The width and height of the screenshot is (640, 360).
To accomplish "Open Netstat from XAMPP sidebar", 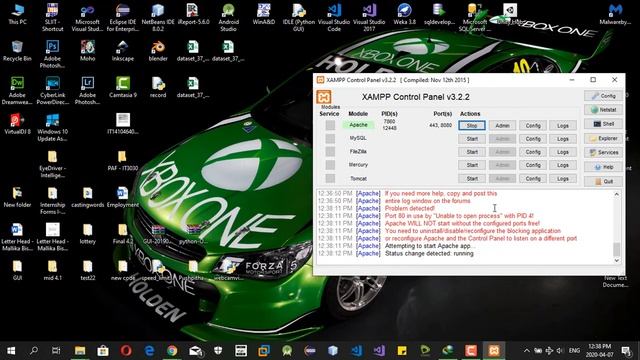I will click(603, 110).
